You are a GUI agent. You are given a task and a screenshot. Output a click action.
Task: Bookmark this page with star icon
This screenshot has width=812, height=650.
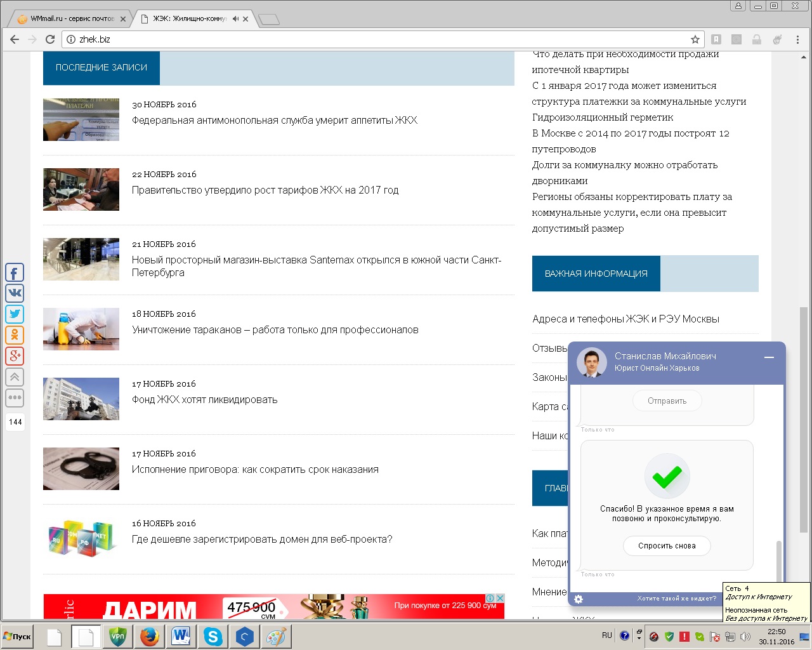[x=695, y=39]
